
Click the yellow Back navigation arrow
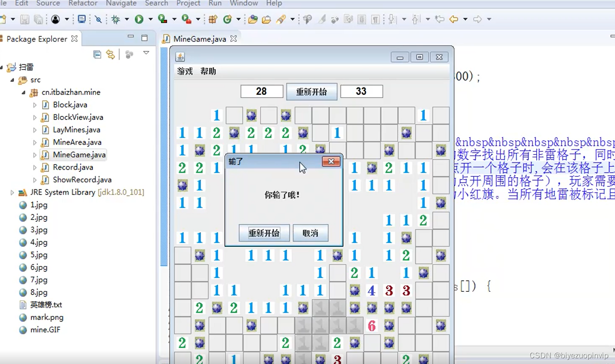tap(454, 19)
